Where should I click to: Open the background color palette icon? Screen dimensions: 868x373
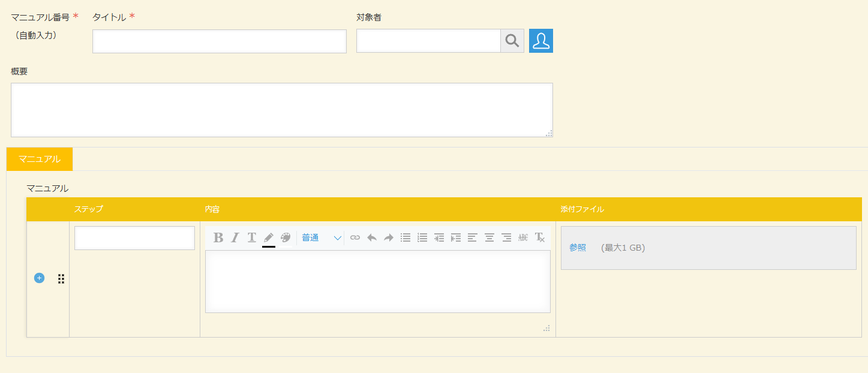[x=286, y=237]
